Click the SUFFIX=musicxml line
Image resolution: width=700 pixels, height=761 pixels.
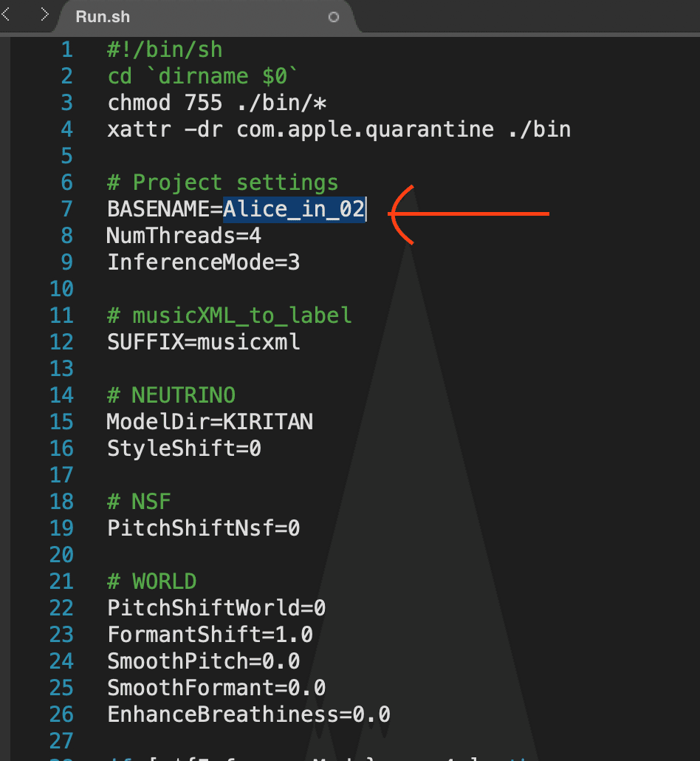point(204,342)
